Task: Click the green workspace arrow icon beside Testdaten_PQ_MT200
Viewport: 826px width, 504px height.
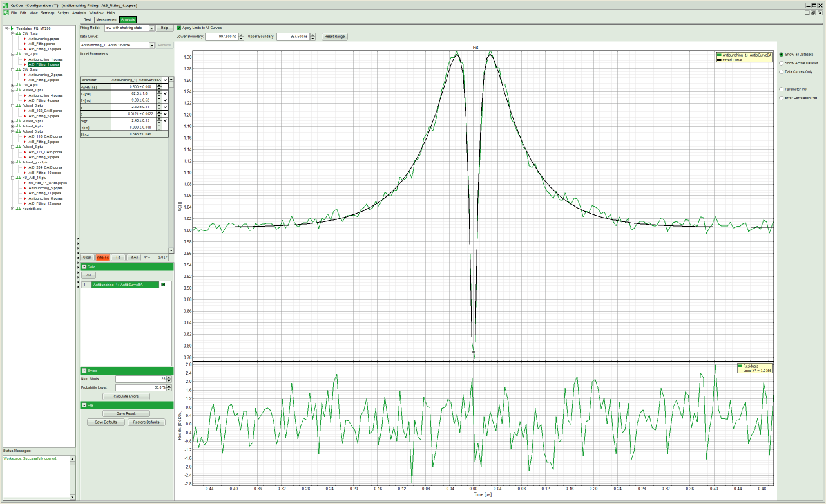Action: pos(11,28)
